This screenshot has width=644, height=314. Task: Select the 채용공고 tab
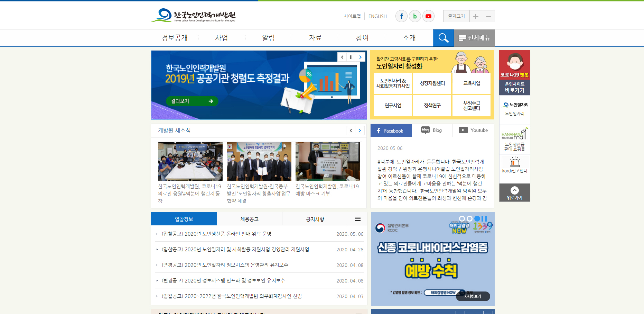pos(250,219)
